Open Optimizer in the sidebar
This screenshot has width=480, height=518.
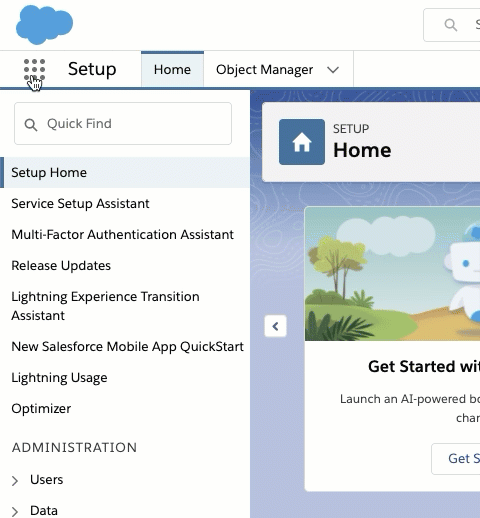pyautogui.click(x=41, y=409)
